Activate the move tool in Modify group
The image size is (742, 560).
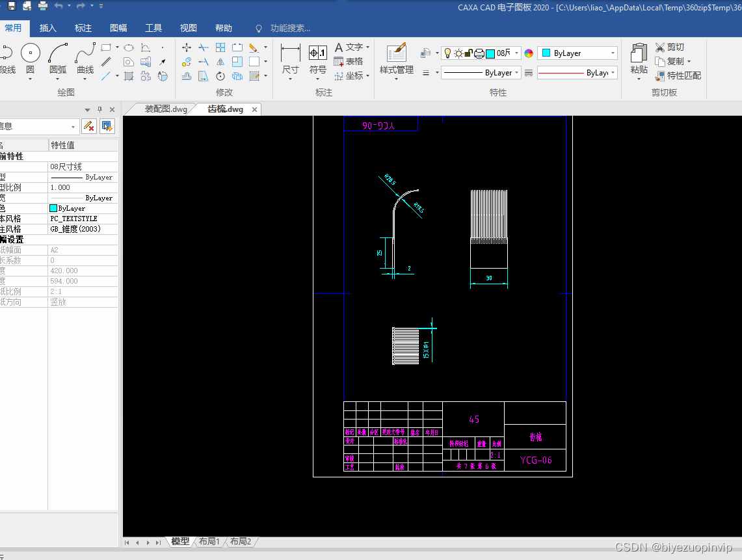187,47
